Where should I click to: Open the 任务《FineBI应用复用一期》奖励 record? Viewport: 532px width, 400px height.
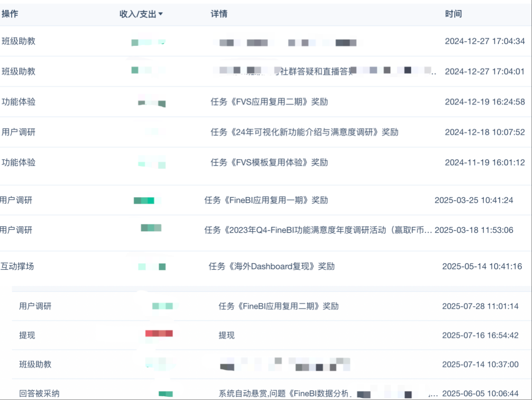coord(266,200)
